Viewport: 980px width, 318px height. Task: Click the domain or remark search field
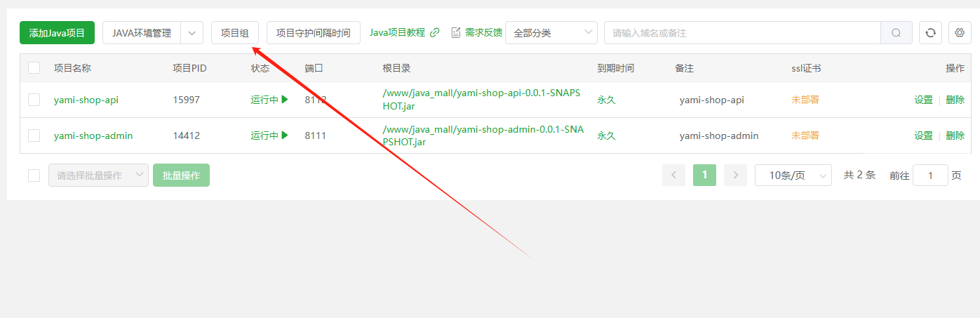tap(741, 33)
